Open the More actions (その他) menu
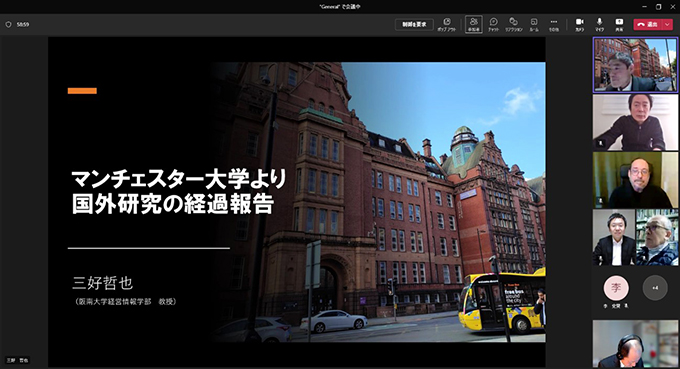 tap(554, 24)
